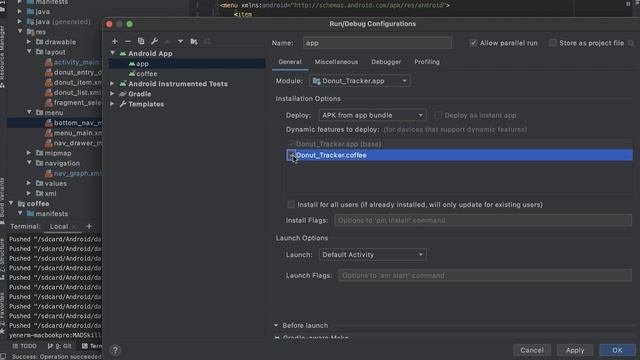Switch to the General tab
The width and height of the screenshot is (640, 360).
point(290,62)
